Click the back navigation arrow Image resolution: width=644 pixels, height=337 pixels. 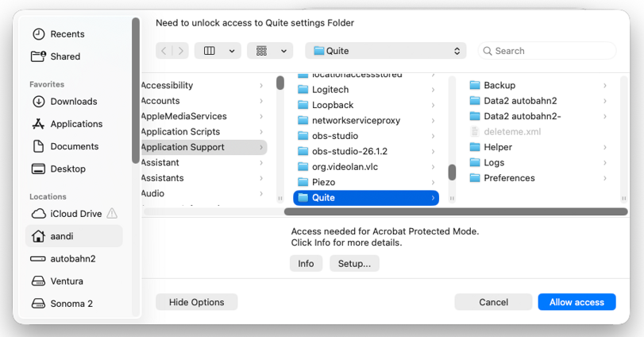(x=164, y=51)
